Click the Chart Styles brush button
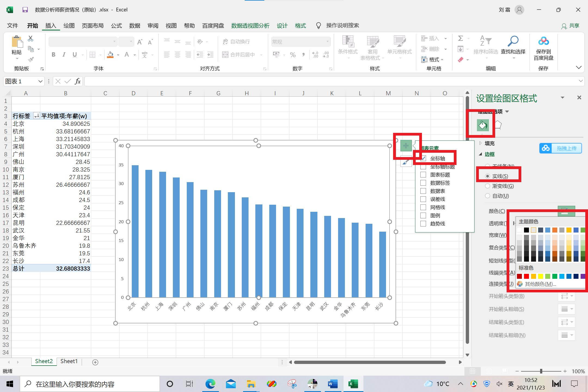588x392 pixels. 406,162
